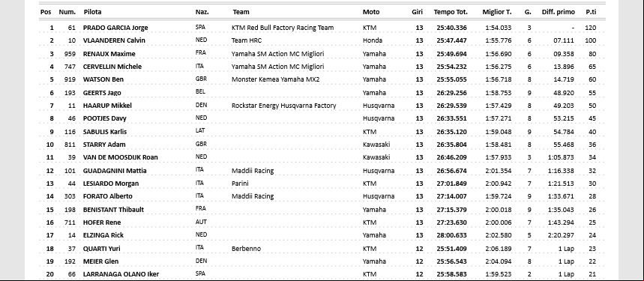This screenshot has height=281, width=644.
Task: Click Monster Kemea Yamaha MX2 team
Action: [275, 79]
